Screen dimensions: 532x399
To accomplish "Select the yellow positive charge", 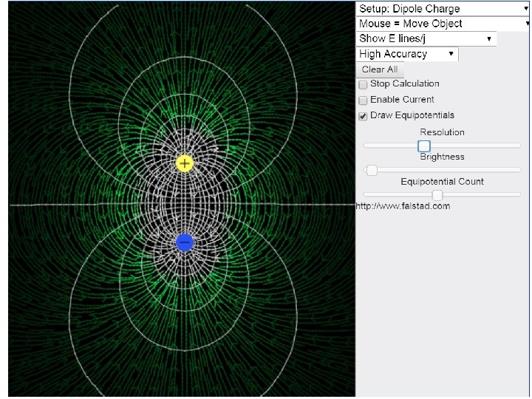I will coord(185,163).
